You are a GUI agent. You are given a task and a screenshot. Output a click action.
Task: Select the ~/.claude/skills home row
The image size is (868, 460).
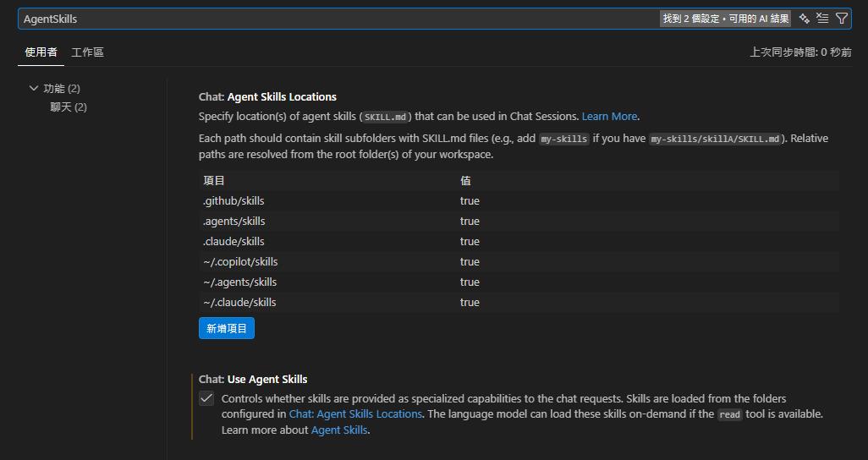click(518, 303)
